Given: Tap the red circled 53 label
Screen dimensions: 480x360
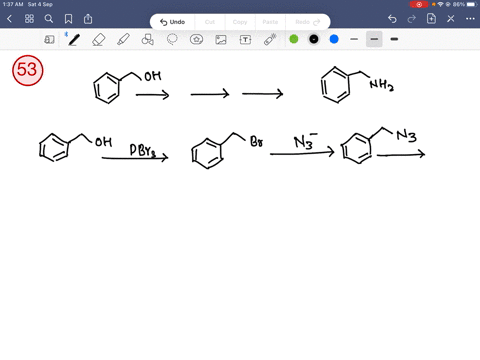Looking at the screenshot, I should pos(28,70).
